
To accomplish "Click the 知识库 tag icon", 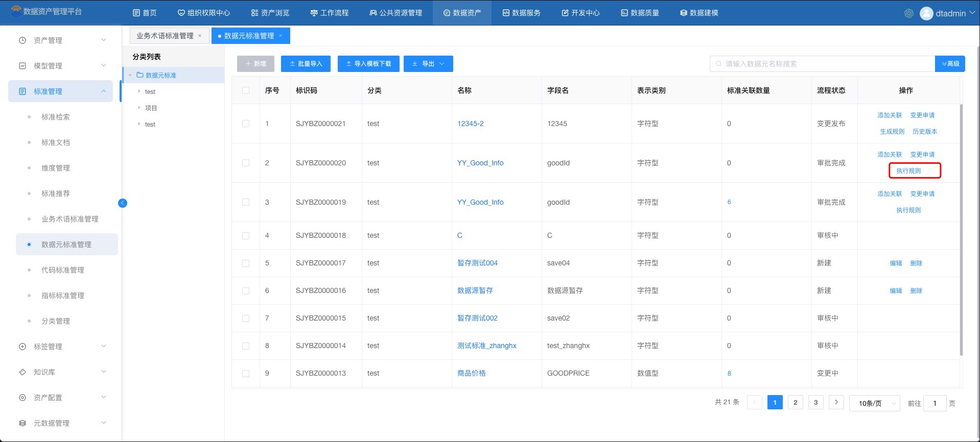I will 22,372.
